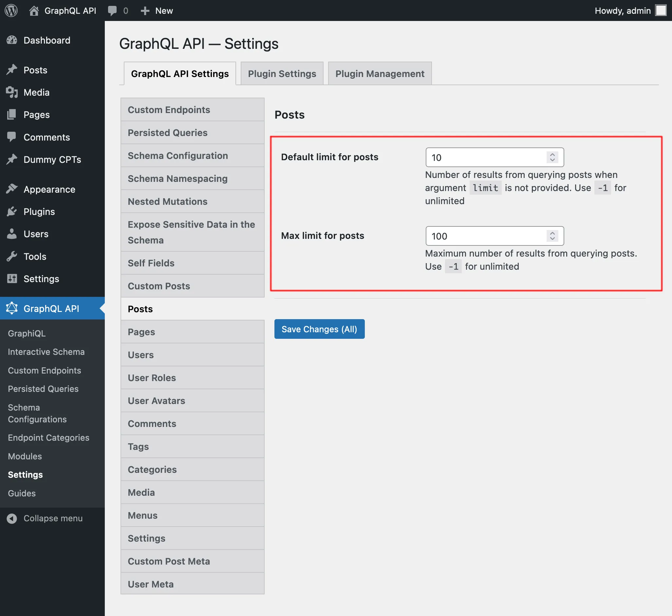
Task: Open Comments settings section in list
Action: (192, 424)
